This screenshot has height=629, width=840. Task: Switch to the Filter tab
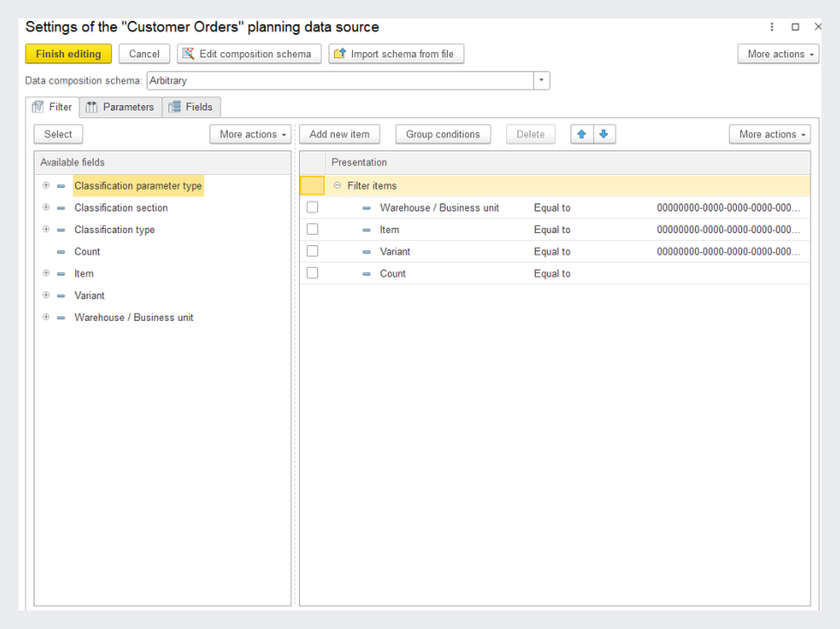pyautogui.click(x=53, y=107)
